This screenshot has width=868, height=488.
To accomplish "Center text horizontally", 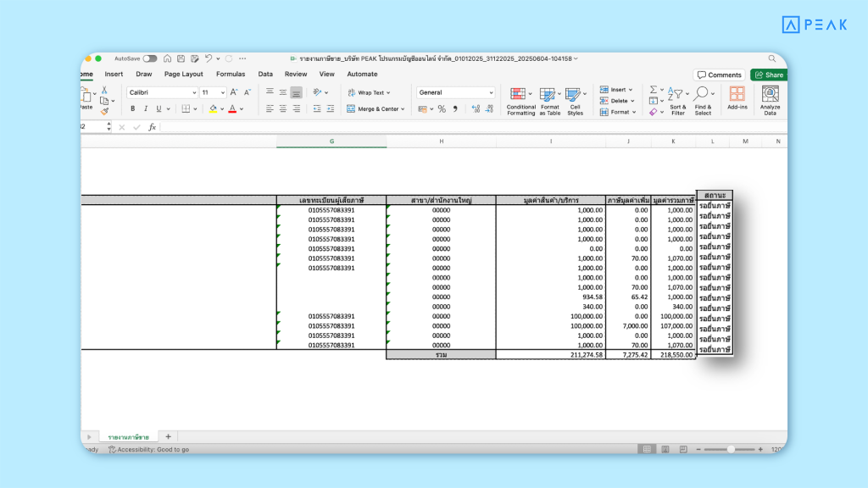I will 283,109.
